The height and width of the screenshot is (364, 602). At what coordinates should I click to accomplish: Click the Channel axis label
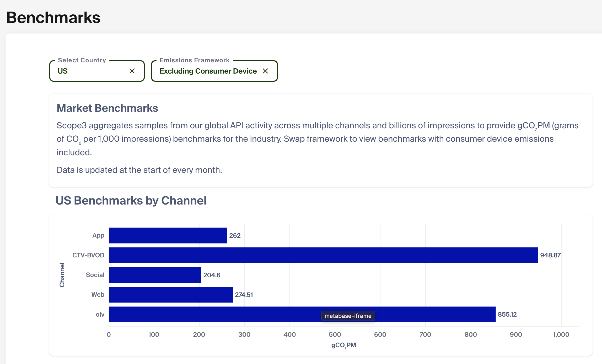pos(62,275)
